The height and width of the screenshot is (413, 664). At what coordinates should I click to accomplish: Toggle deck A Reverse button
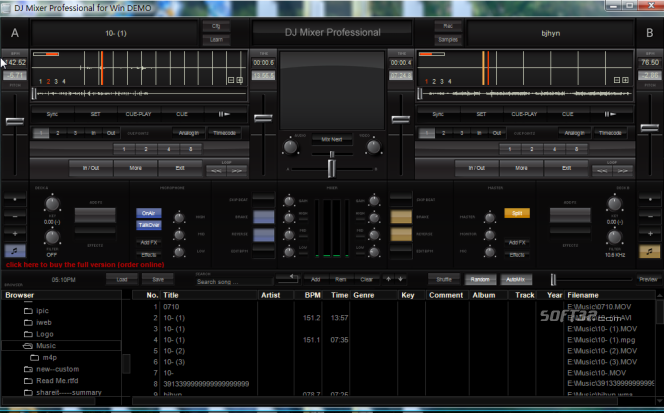click(x=263, y=235)
